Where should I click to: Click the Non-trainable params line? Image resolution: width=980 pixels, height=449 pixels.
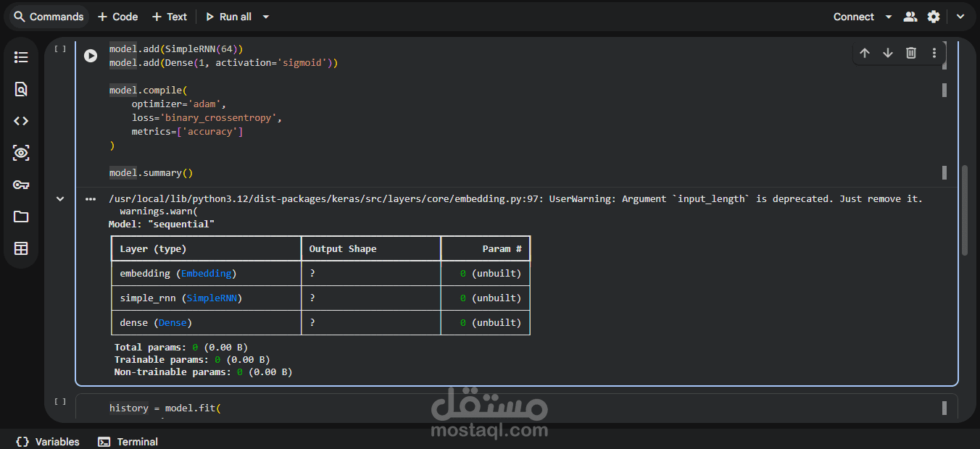[203, 372]
